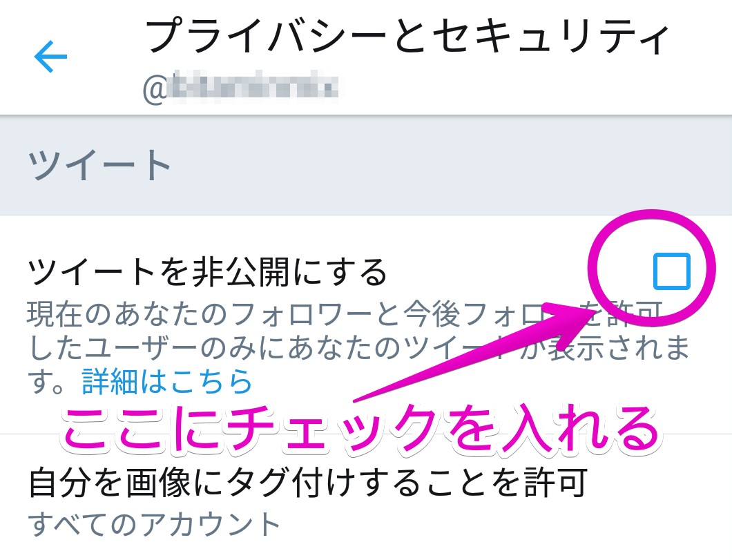The width and height of the screenshot is (732, 560).
Task: Click the したユーザーのみに description line
Action: (x=358, y=347)
